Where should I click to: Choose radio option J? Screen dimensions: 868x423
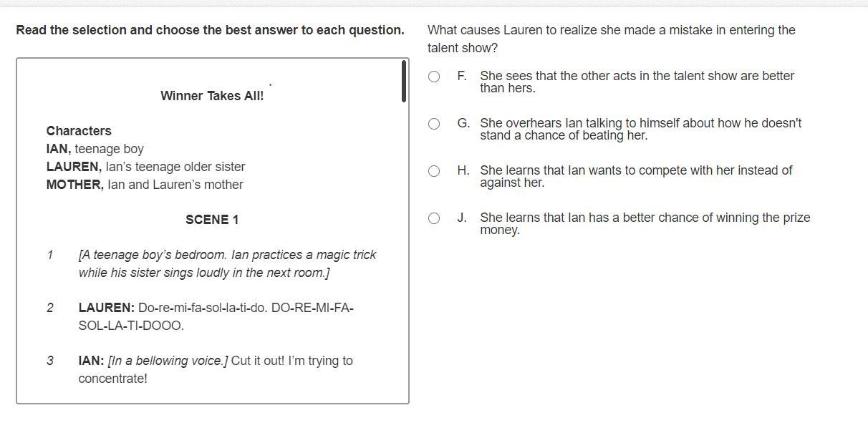coord(434,218)
